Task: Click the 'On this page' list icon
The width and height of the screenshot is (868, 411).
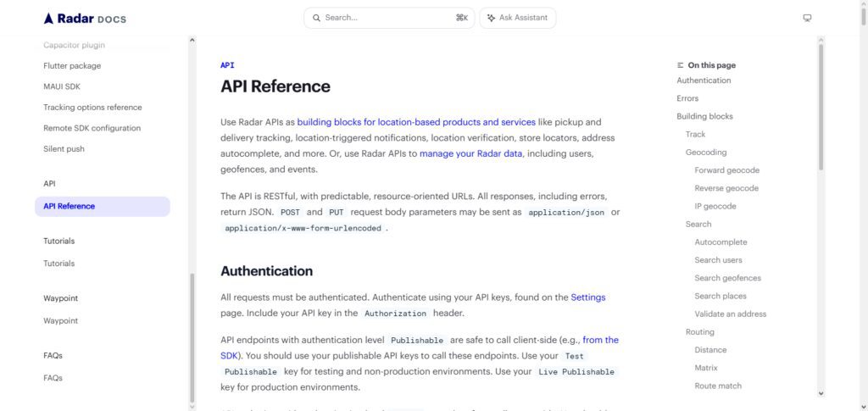Action: click(681, 65)
